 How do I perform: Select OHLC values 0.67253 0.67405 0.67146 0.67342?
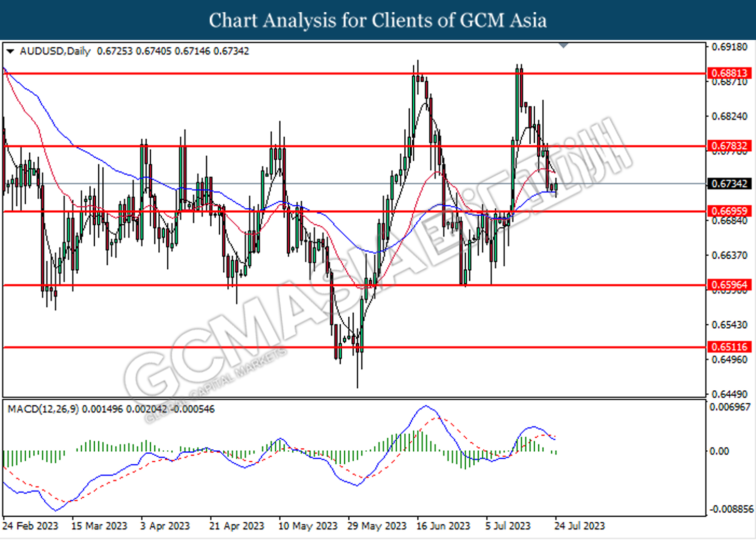[173, 51]
